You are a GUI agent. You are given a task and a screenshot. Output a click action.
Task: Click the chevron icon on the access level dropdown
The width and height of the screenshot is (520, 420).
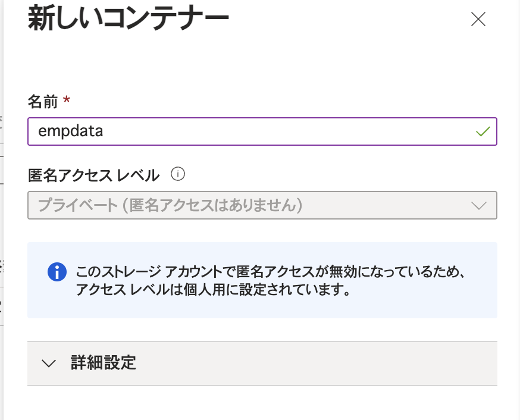coord(480,205)
